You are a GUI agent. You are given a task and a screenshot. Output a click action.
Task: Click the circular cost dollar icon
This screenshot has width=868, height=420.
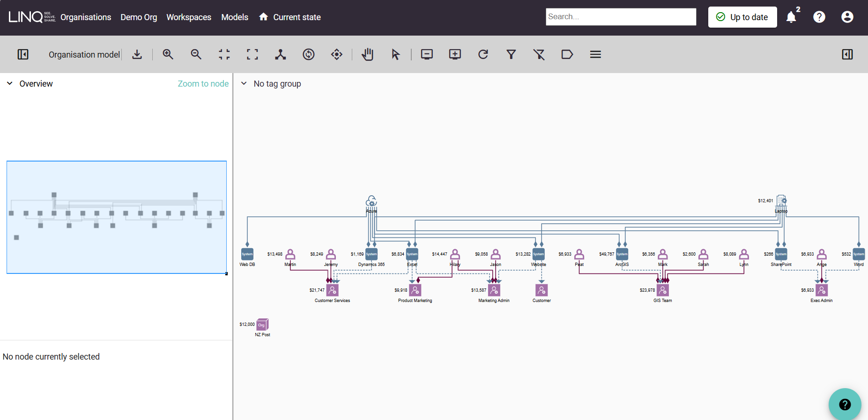(309, 54)
